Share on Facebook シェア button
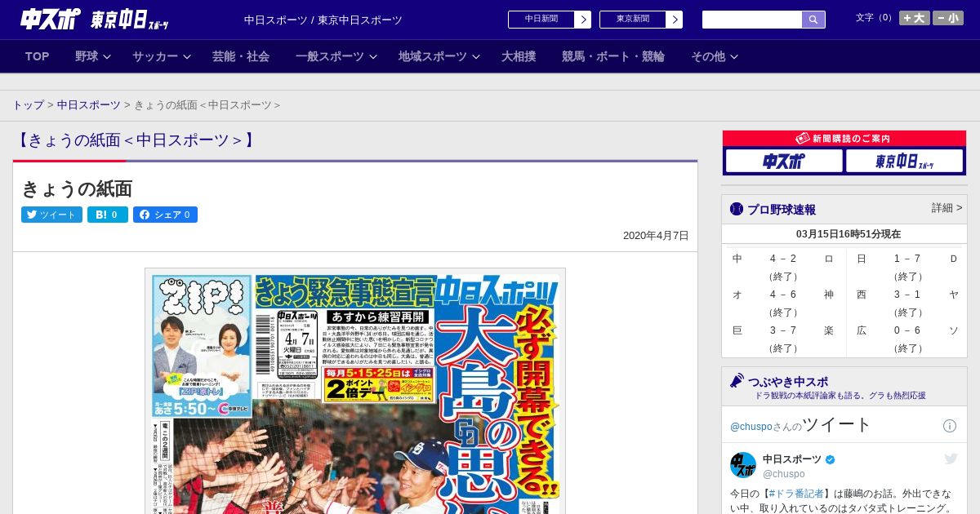Screen dimensions: 980x514 165,215
